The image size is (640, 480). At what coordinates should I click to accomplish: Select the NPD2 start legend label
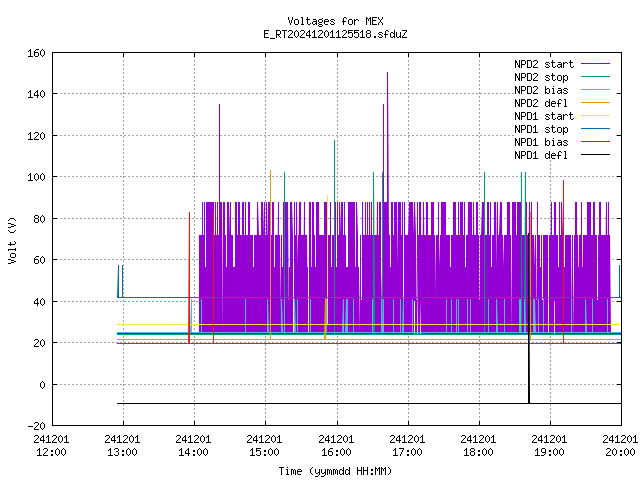544,64
